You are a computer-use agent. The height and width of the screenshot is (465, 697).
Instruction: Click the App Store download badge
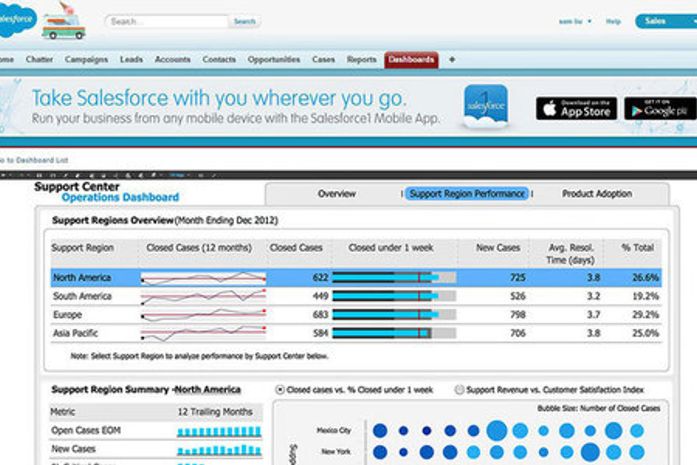click(576, 108)
